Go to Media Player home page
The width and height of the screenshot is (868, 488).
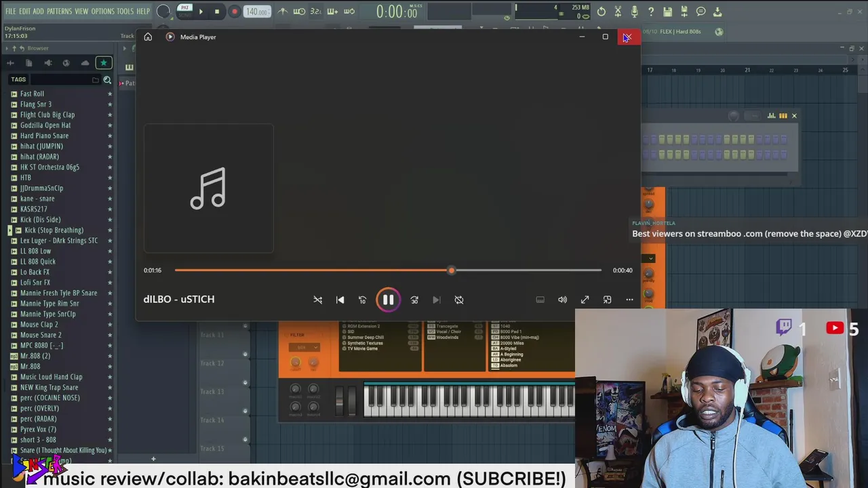click(x=148, y=37)
